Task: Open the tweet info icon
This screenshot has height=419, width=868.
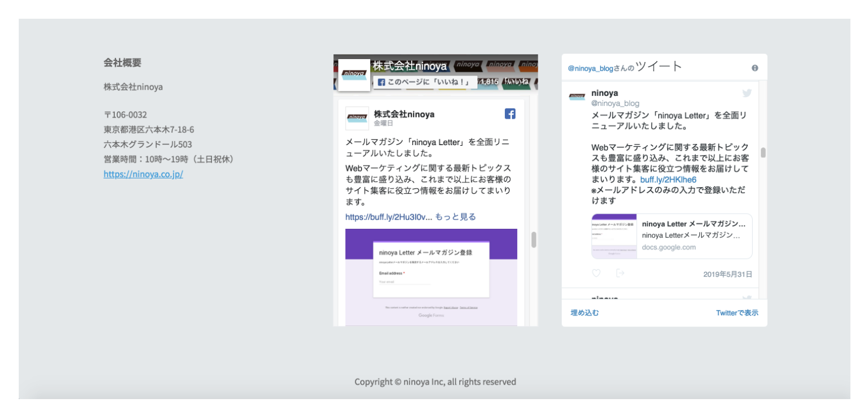Action: click(755, 67)
